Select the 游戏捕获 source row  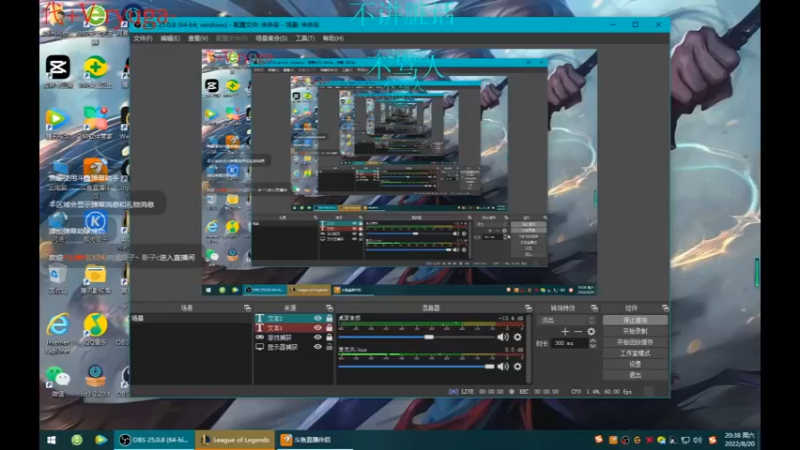point(294,337)
